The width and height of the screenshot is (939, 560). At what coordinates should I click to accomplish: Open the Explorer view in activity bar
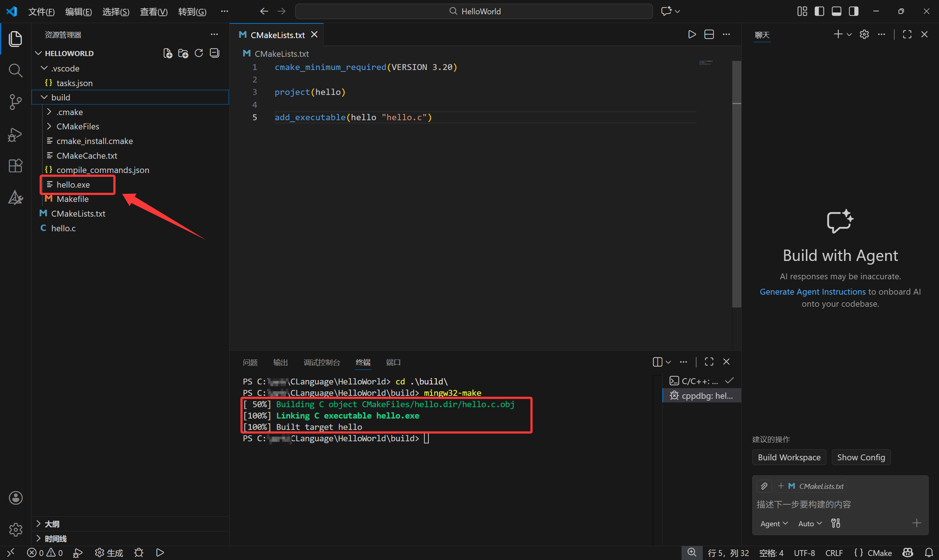click(15, 39)
